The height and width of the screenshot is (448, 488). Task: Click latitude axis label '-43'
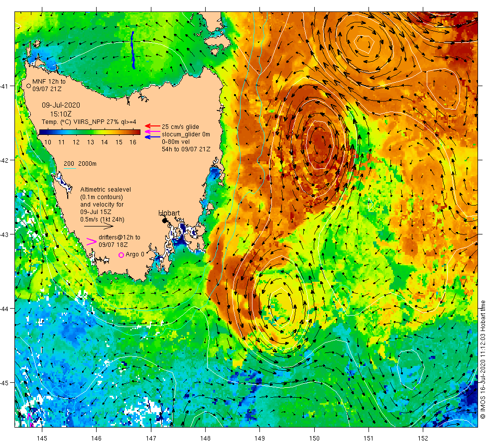click(x=4, y=234)
